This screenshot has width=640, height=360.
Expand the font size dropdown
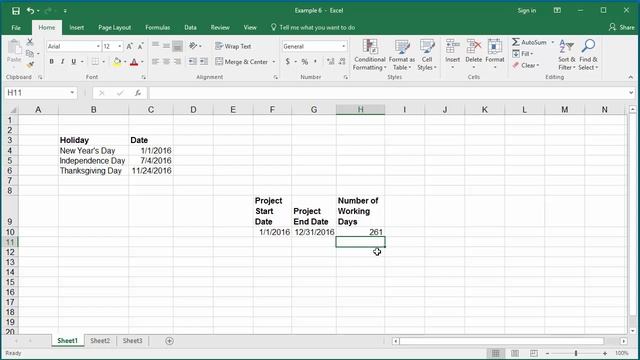tap(120, 47)
